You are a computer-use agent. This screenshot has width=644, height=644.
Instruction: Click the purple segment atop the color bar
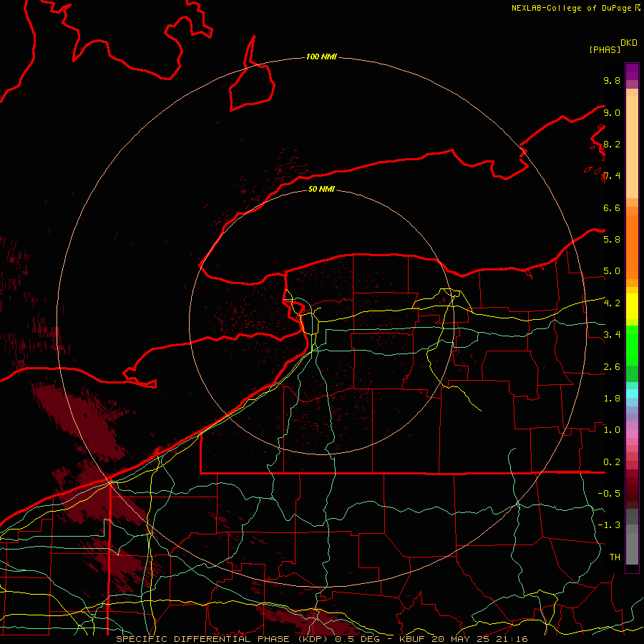click(632, 72)
